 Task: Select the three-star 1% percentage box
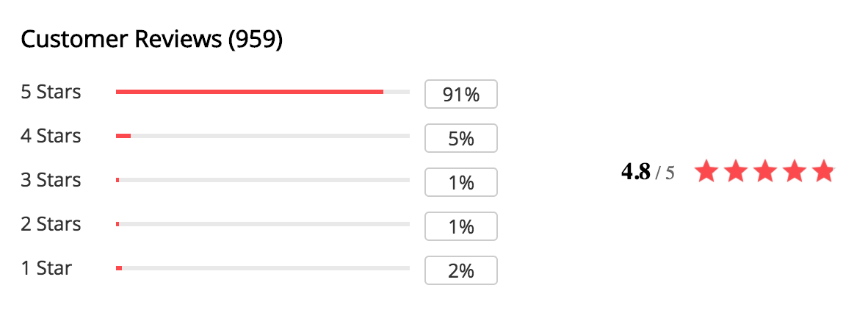click(x=461, y=182)
